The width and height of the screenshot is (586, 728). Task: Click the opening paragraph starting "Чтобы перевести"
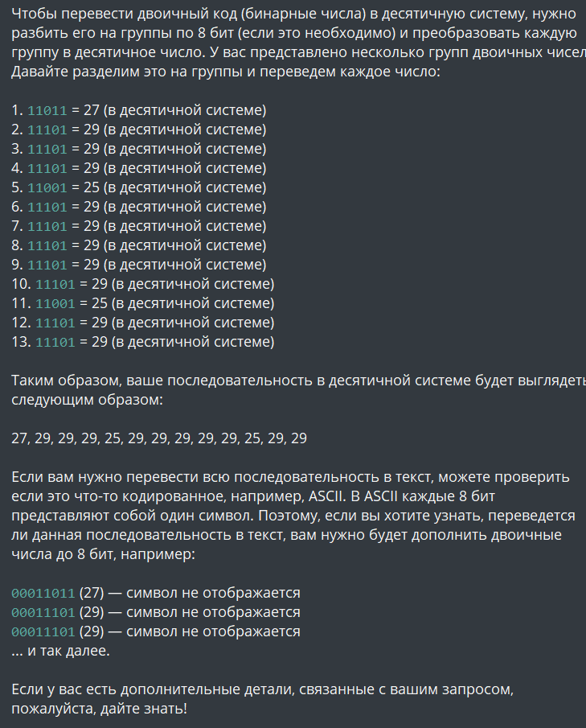pos(297,34)
